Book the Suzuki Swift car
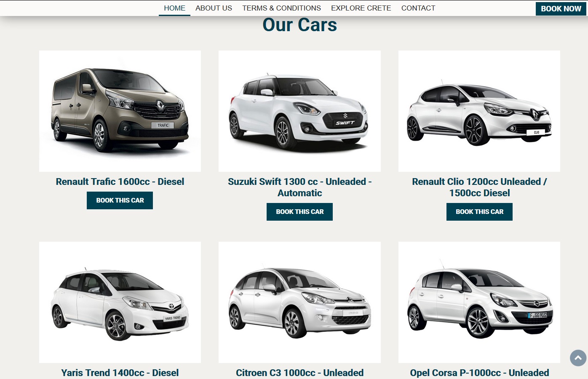Viewport: 588px width, 379px height. (x=299, y=212)
